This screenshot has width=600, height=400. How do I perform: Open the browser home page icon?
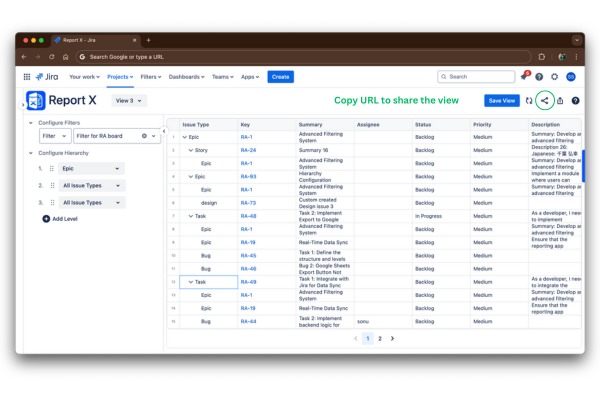[65, 57]
